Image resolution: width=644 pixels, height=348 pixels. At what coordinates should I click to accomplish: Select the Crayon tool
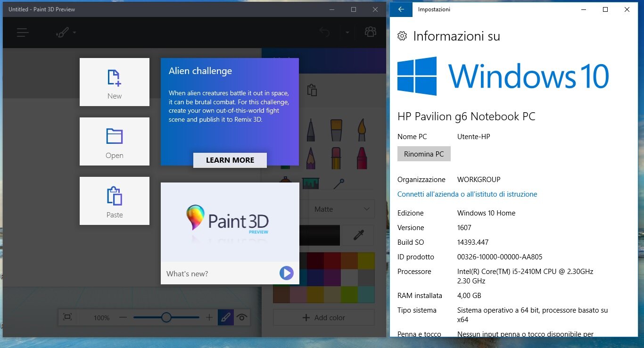pyautogui.click(x=362, y=158)
